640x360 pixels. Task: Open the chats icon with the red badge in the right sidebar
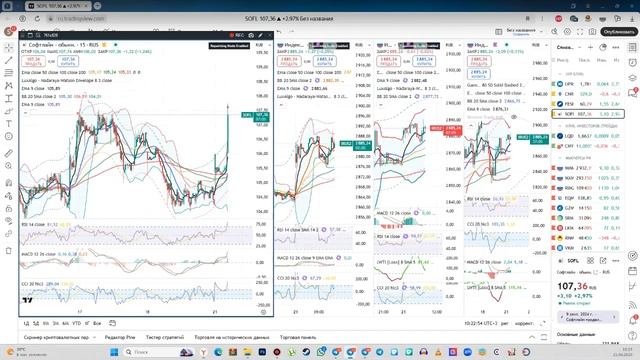point(632,93)
